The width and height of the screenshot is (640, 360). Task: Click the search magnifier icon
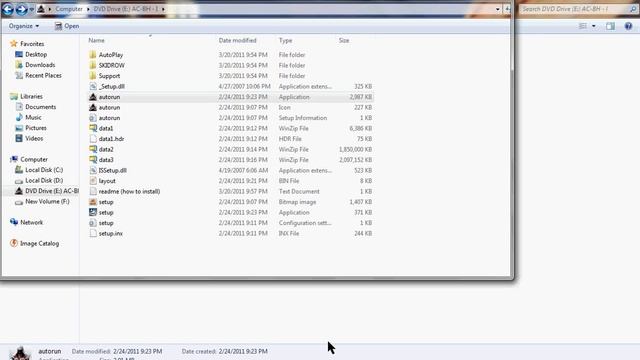tap(633, 9)
